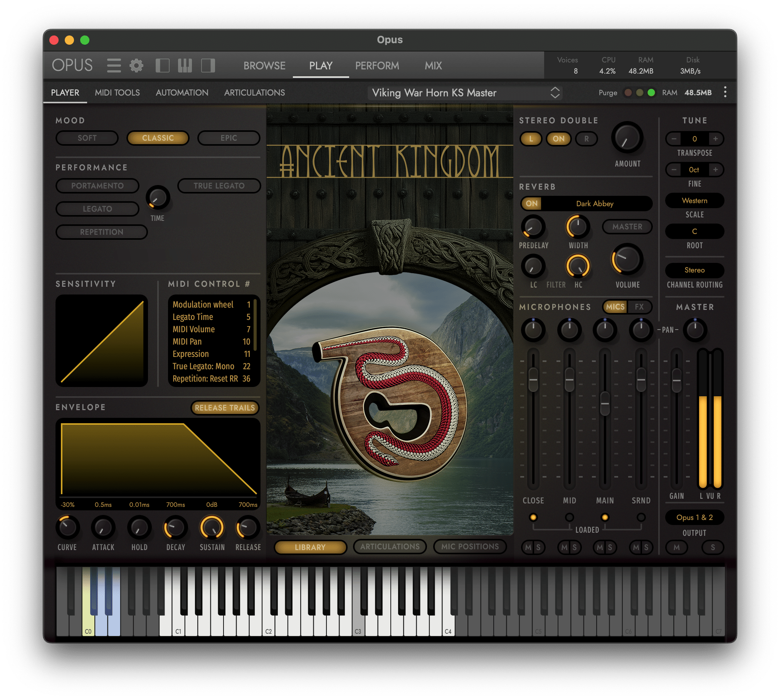Click the envelope Decay knob
Image resolution: width=780 pixels, height=700 pixels.
[x=175, y=527]
